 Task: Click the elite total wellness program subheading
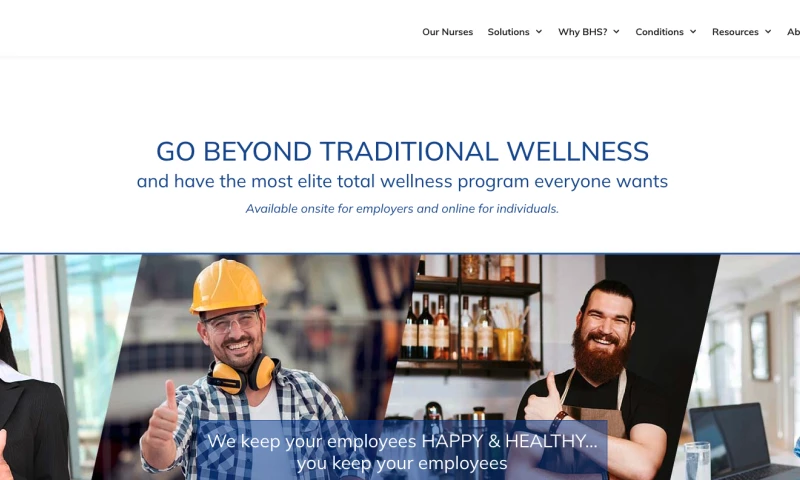click(x=402, y=182)
